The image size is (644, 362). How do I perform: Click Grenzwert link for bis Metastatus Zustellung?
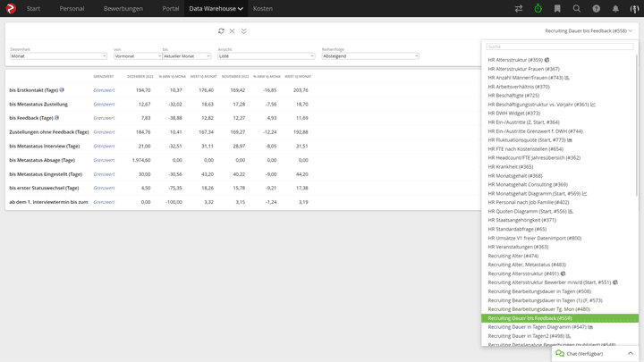(x=104, y=105)
